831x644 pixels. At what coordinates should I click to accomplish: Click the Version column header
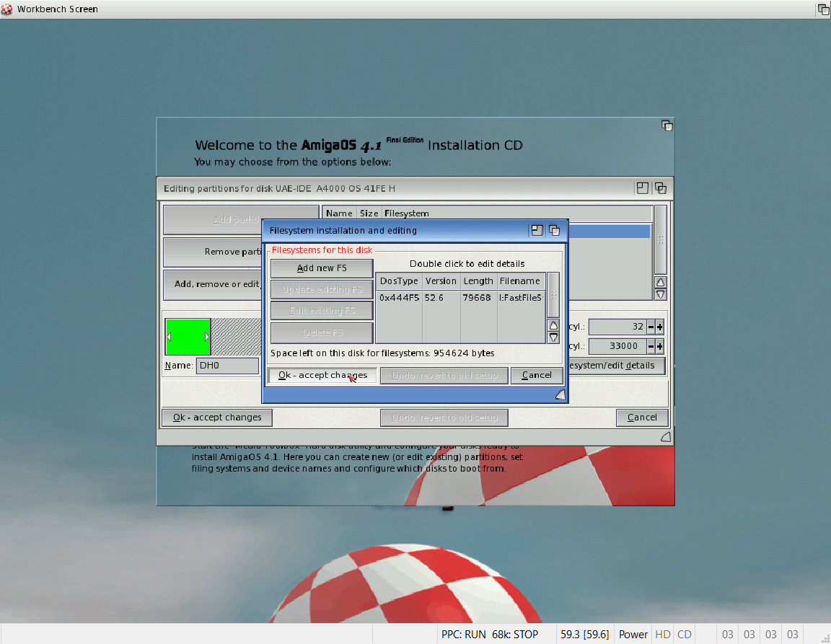click(441, 281)
